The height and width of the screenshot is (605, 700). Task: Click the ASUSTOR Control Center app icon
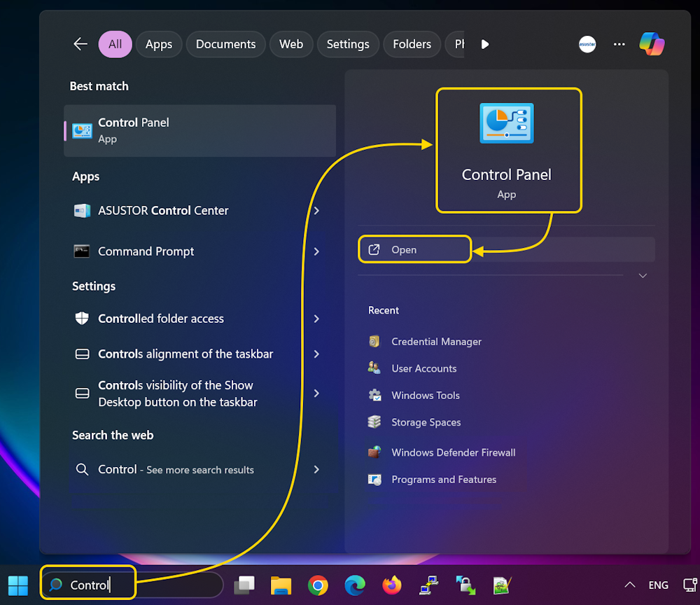coord(82,210)
